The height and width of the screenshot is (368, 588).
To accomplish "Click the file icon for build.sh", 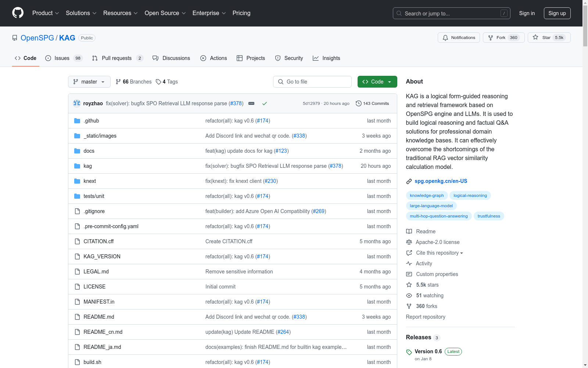I will pyautogui.click(x=77, y=362).
